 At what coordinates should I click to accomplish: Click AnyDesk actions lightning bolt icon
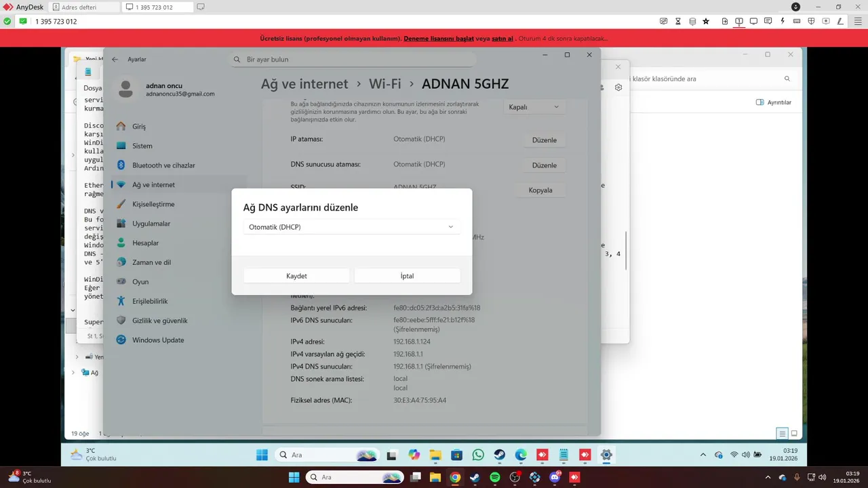(x=783, y=21)
